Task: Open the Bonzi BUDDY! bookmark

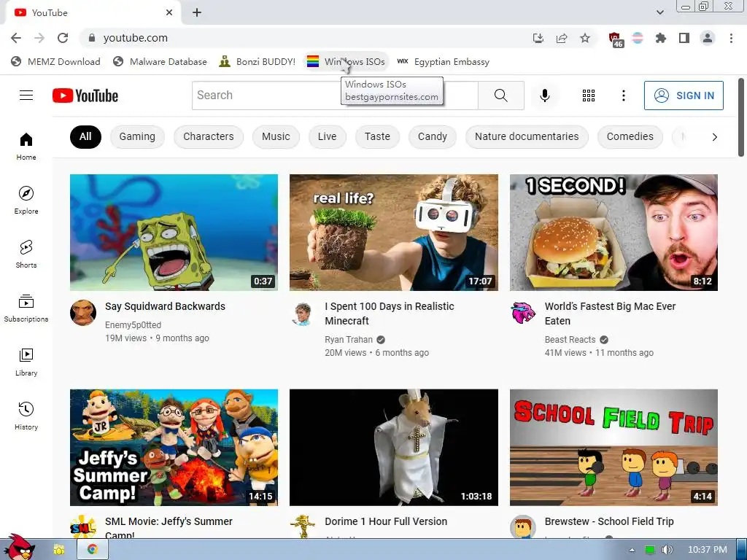Action: pyautogui.click(x=258, y=62)
